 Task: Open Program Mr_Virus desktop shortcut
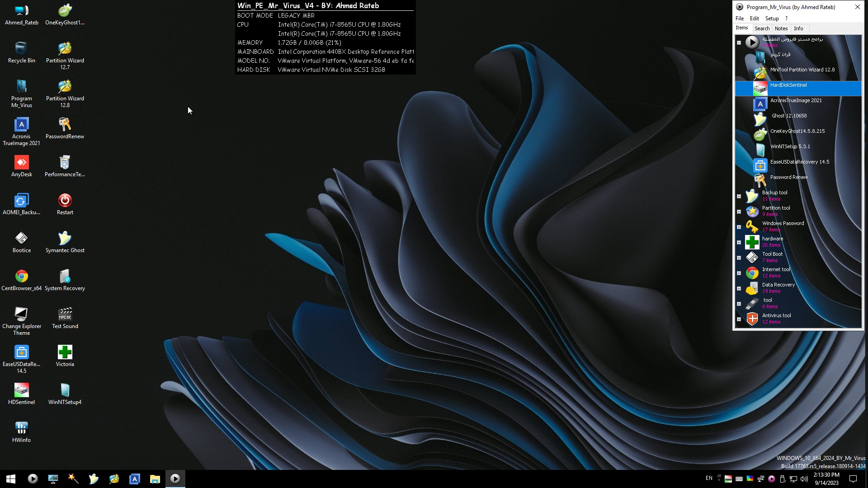(x=21, y=94)
